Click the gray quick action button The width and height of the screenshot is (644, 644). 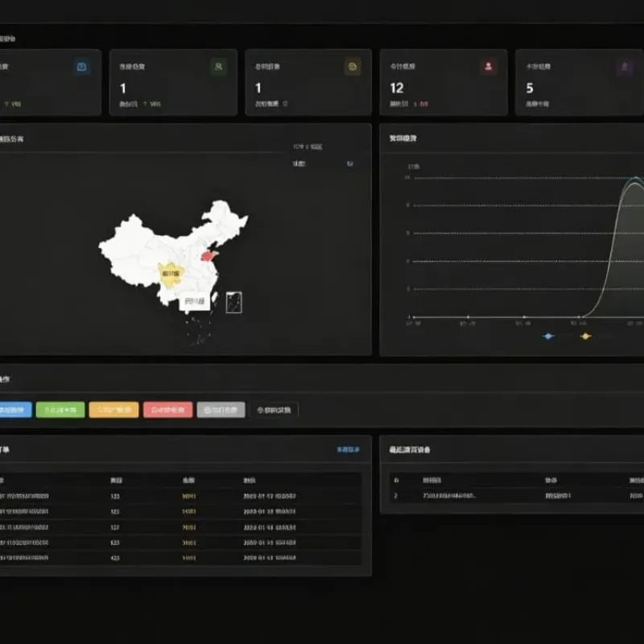[x=221, y=410]
